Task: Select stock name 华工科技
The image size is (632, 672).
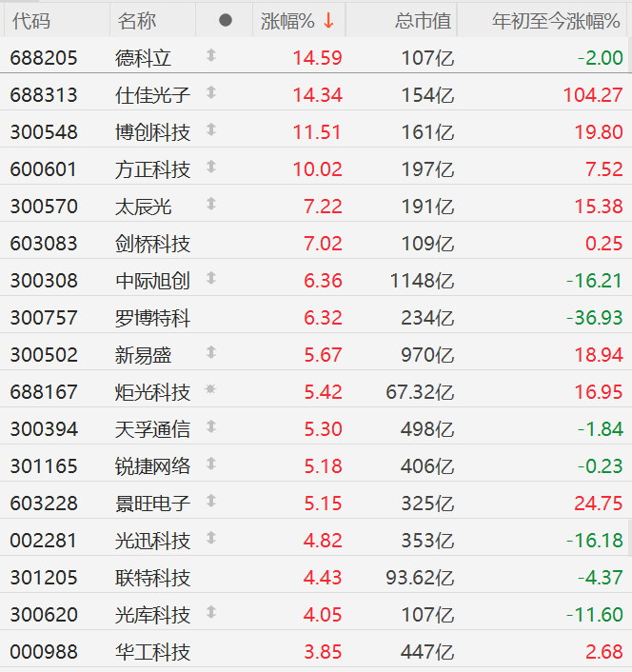Action: (x=152, y=652)
